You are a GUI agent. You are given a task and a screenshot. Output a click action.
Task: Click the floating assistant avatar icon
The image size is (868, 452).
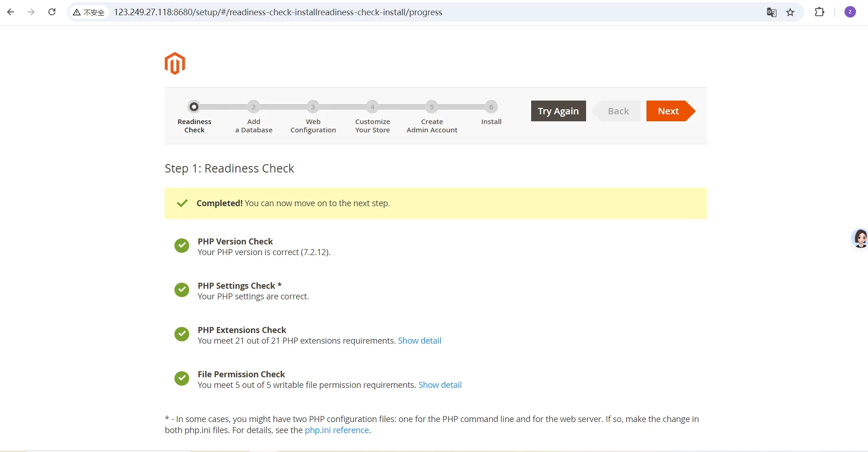(x=860, y=238)
